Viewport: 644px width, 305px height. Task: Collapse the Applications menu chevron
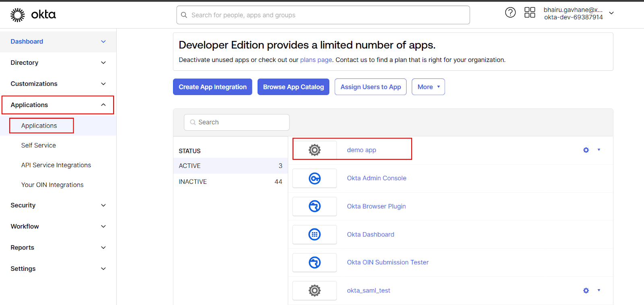click(103, 105)
